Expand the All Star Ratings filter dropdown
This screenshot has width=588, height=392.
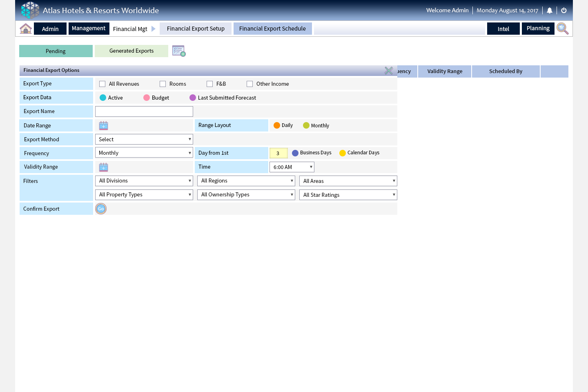click(348, 195)
